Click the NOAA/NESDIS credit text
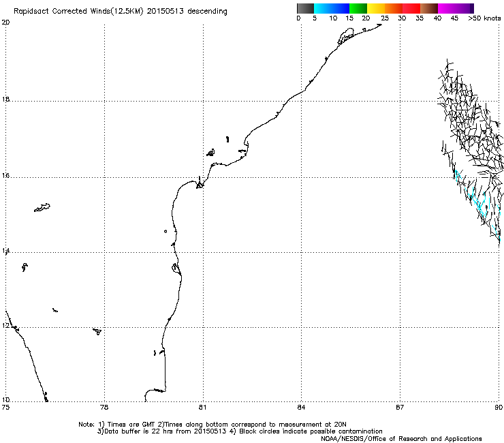 [x=401, y=438]
